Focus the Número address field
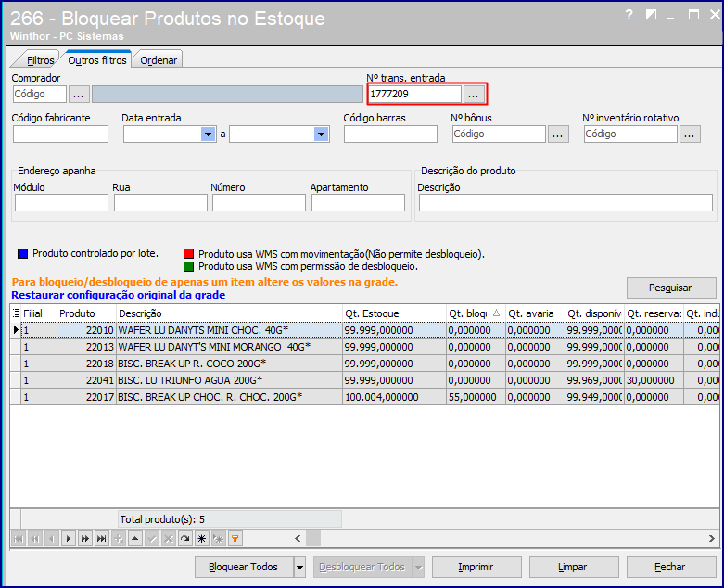The width and height of the screenshot is (724, 588). click(259, 203)
